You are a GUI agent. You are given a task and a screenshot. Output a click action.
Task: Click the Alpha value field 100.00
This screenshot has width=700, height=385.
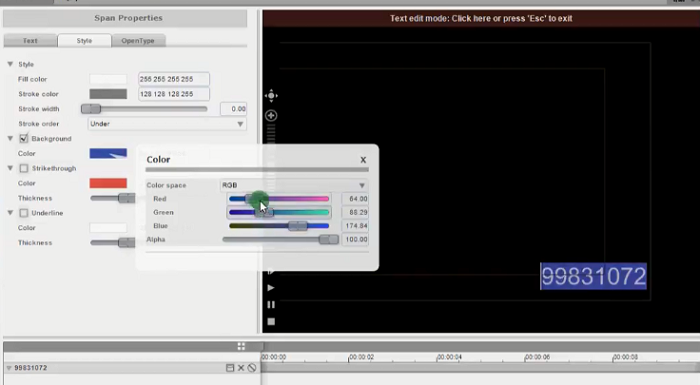[355, 240]
